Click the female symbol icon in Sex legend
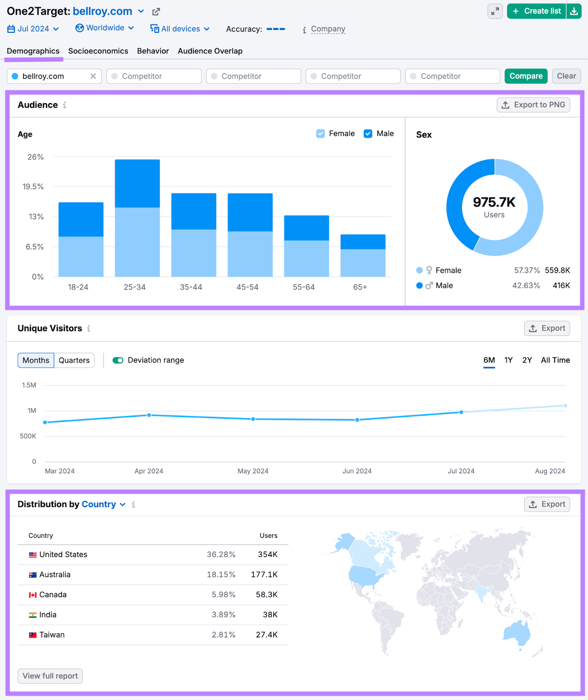This screenshot has width=588, height=700. 429,270
